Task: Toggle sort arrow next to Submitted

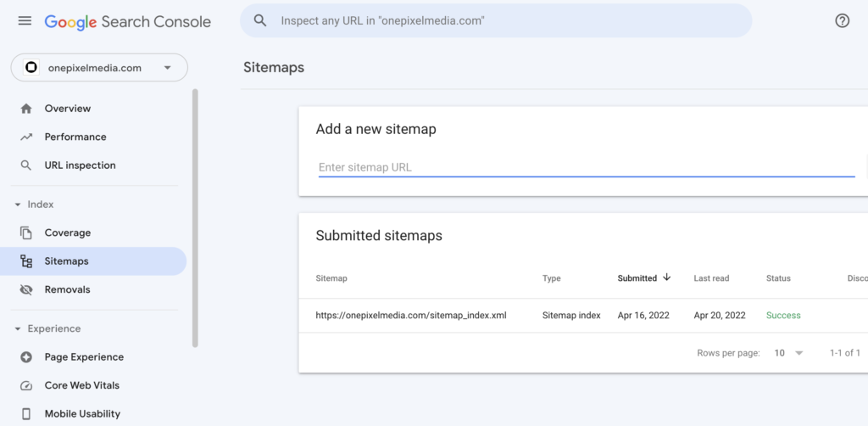Action: [666, 277]
